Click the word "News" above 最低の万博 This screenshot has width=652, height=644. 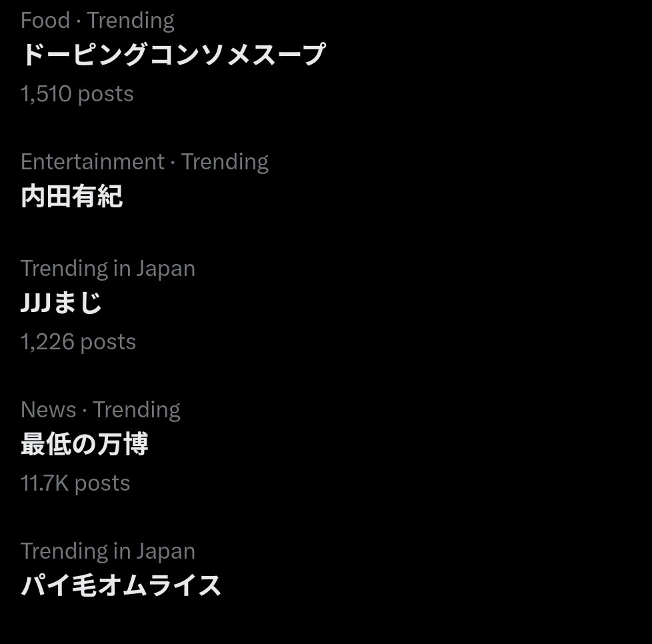(49, 410)
